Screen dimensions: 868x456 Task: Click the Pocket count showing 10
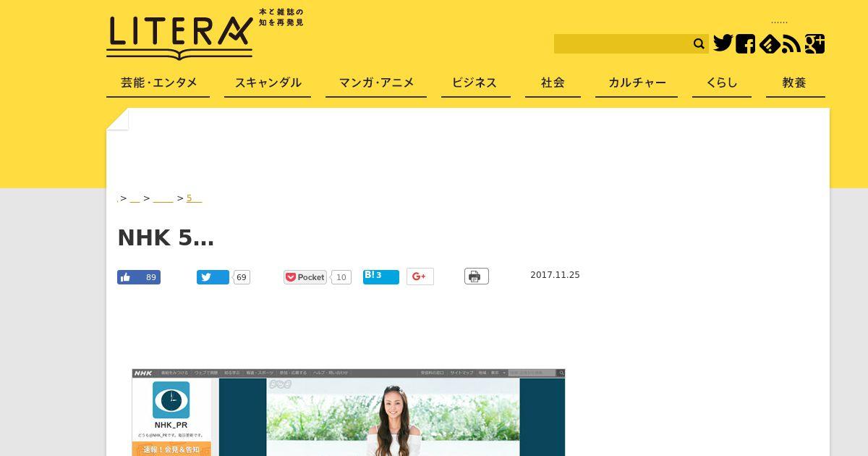click(x=341, y=277)
